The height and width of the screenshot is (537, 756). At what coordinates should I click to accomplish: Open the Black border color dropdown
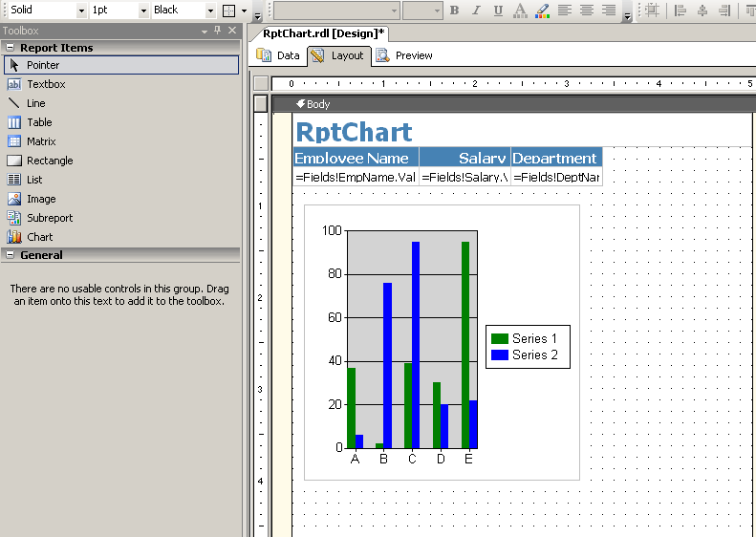click(x=210, y=11)
